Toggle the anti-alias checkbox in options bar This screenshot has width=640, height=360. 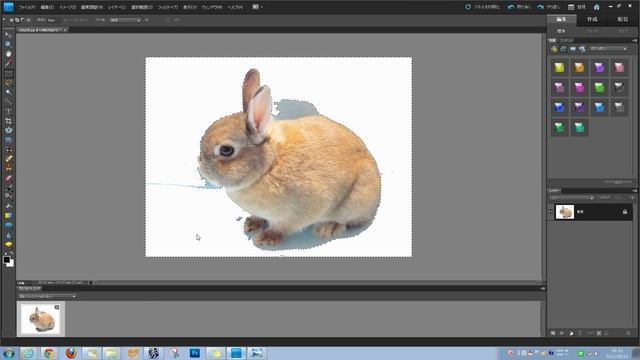[x=66, y=20]
